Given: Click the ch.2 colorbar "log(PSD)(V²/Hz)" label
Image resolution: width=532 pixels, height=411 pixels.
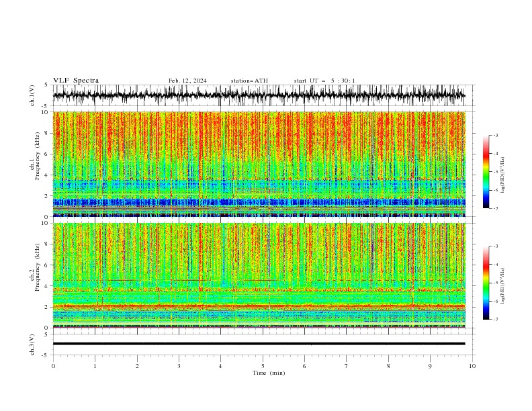Looking at the screenshot, I should pyautogui.click(x=503, y=286).
